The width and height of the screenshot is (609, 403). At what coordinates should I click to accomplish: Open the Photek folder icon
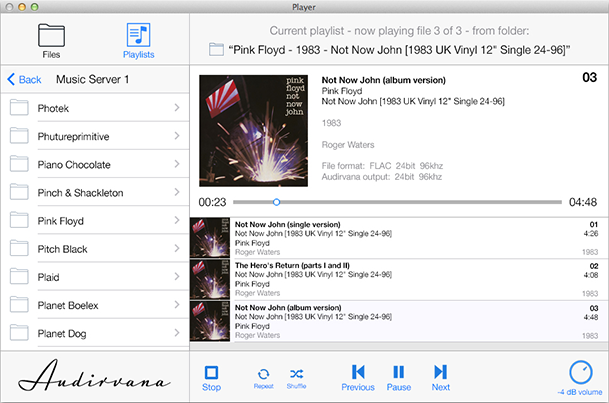click(19, 108)
